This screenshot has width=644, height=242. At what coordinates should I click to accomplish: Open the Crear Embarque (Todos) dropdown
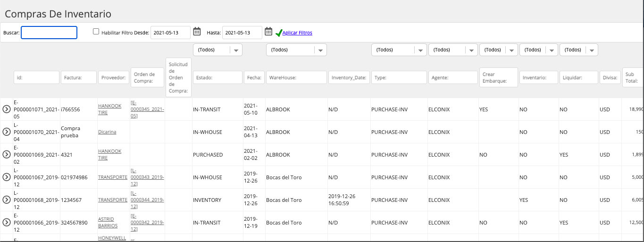499,50
